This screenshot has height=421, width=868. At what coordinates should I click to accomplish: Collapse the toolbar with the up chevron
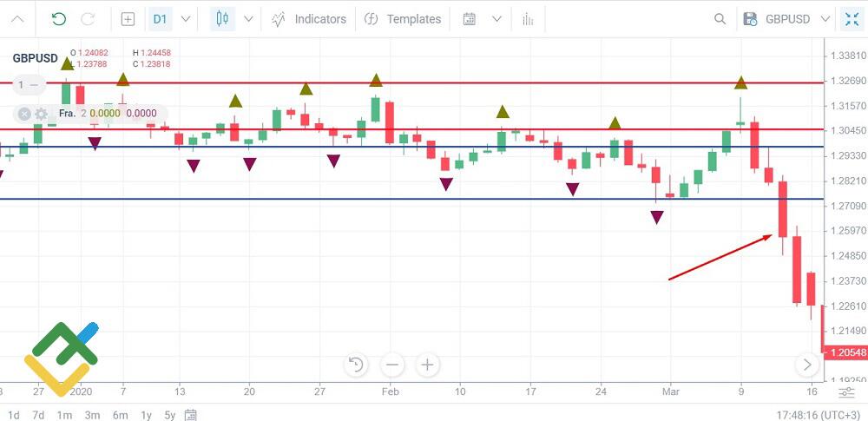pyautogui.click(x=17, y=19)
